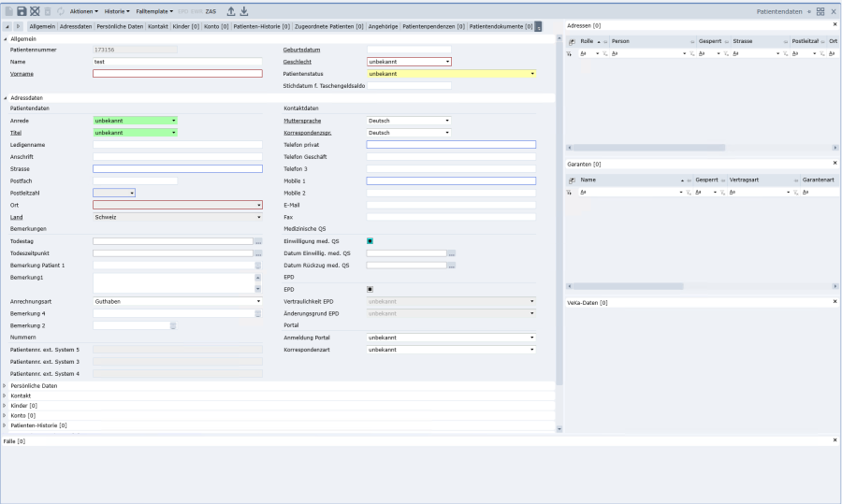Toggle the Einwilligung med. QS checkbox
This screenshot has width=842, height=504.
[370, 241]
